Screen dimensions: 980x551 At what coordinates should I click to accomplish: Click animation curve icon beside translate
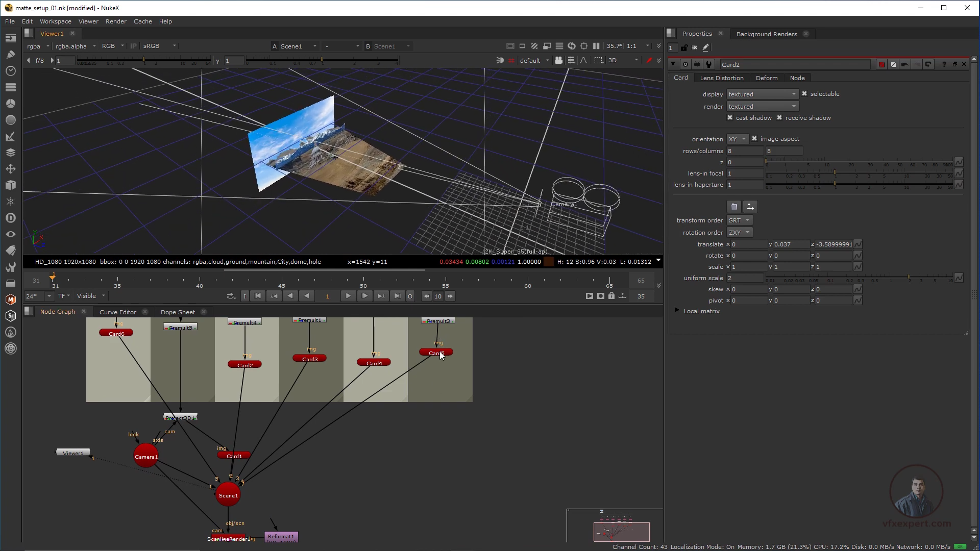(858, 244)
